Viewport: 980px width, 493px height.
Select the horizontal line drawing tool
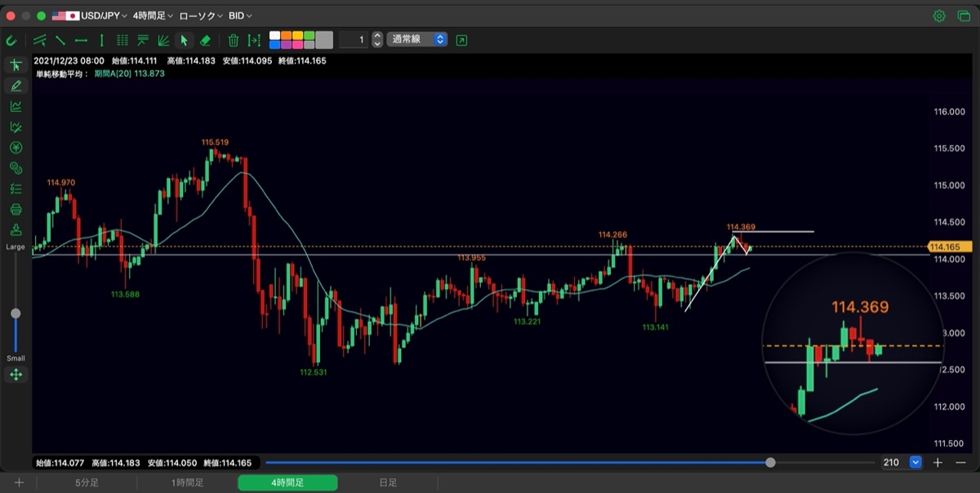[81, 40]
